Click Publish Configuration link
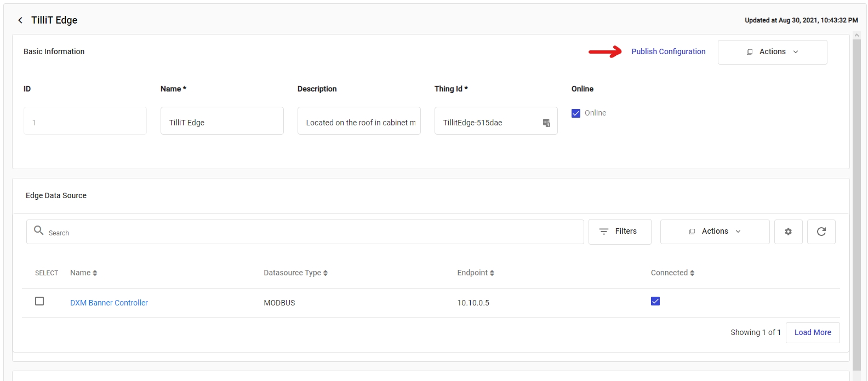 pos(668,51)
